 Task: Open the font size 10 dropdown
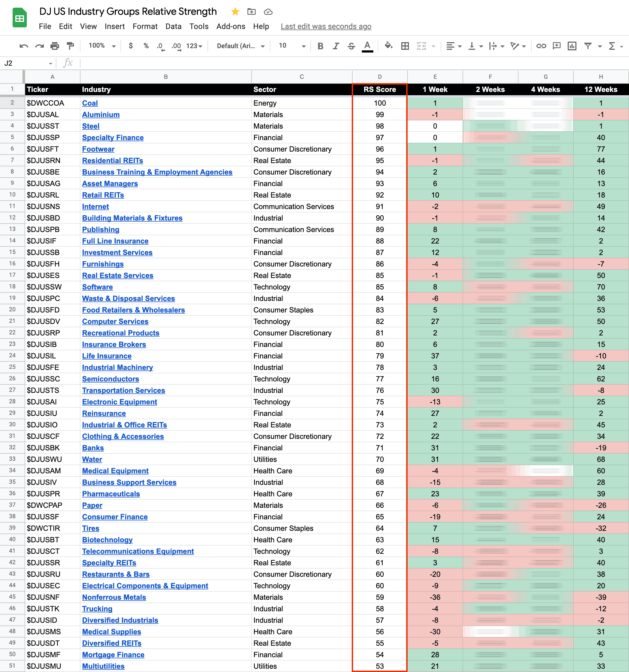point(292,46)
